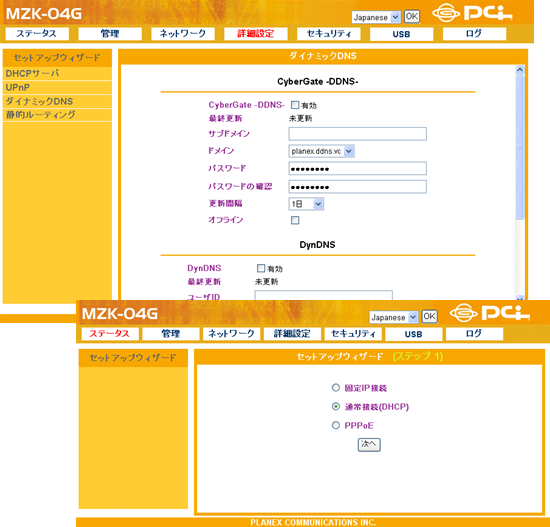Select the 通常接続(DHCP) radio button
This screenshot has width=550, height=527.
[336, 406]
